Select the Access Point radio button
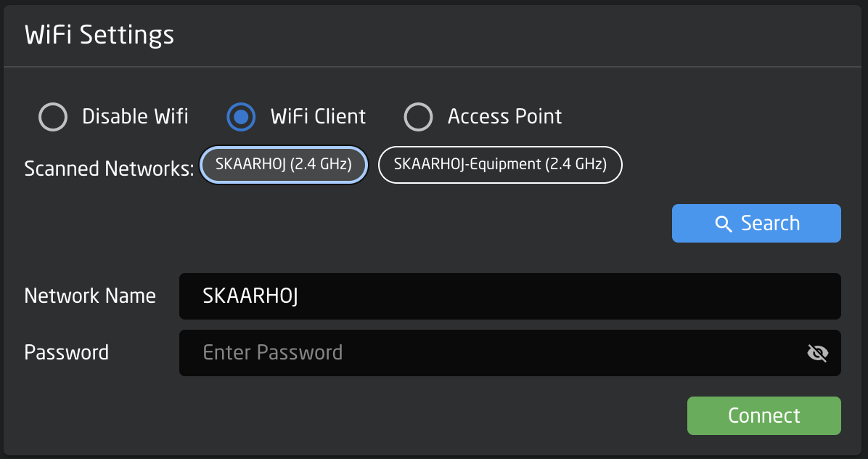This screenshot has width=868, height=459. pos(418,117)
